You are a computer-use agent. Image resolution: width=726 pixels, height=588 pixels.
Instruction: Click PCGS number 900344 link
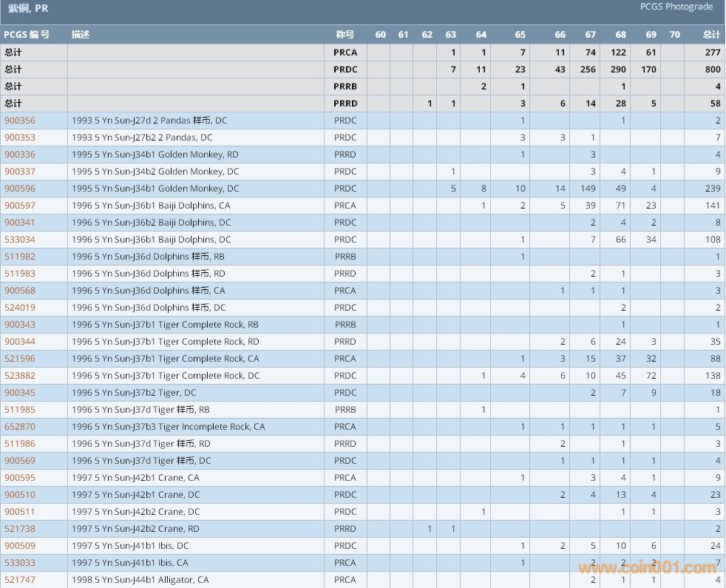point(20,342)
